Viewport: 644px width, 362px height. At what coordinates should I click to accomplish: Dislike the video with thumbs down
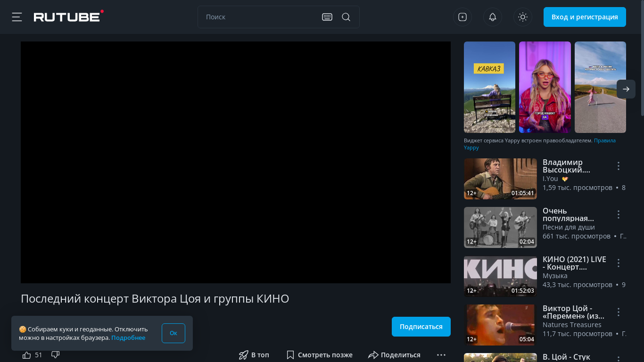(55, 354)
